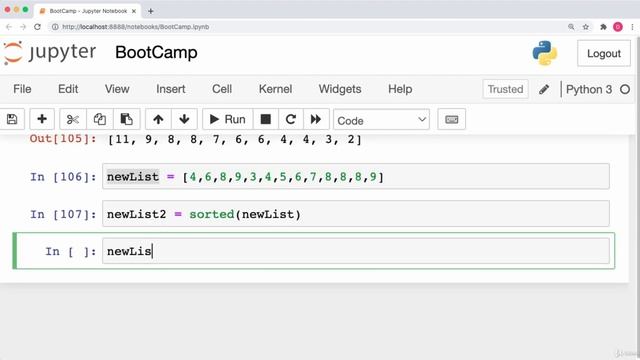Open the browser profile avatar
The width and height of the screenshot is (640, 360).
click(x=618, y=27)
